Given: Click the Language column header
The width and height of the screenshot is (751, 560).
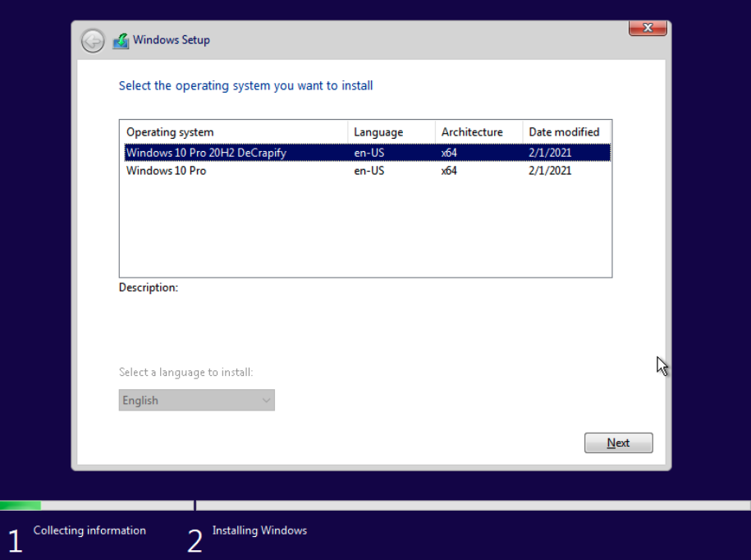Looking at the screenshot, I should coord(392,132).
